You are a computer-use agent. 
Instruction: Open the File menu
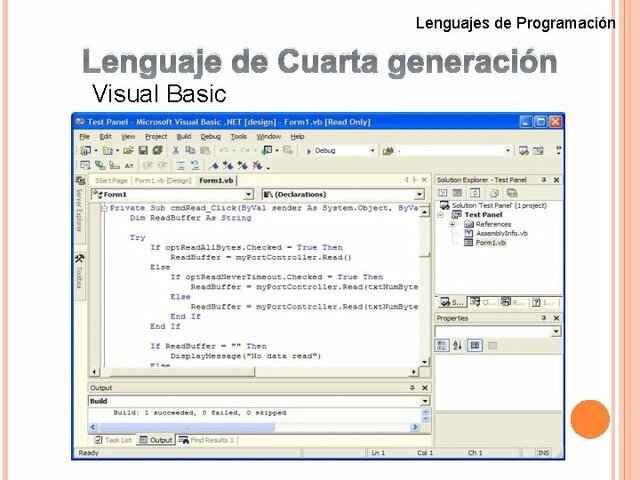tap(84, 136)
